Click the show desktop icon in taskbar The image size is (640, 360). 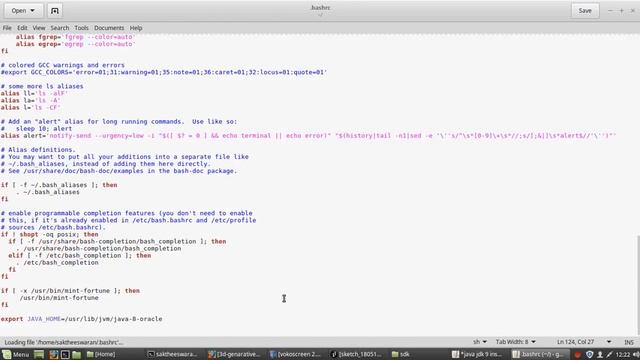(x=39, y=354)
